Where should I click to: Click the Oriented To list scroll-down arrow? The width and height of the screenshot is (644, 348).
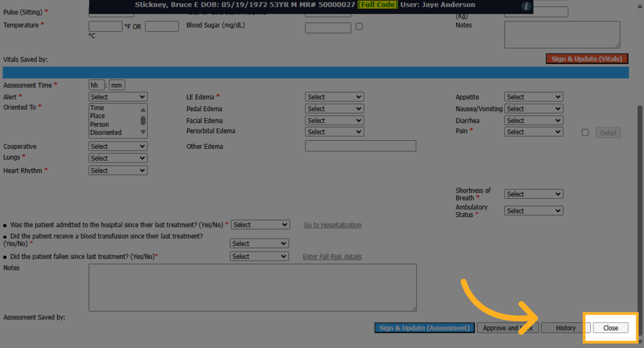click(143, 132)
